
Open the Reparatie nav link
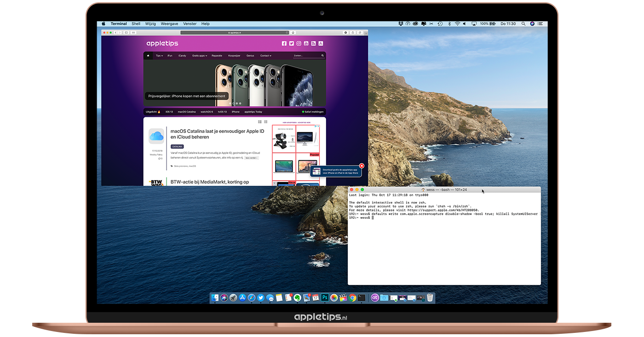pyautogui.click(x=217, y=56)
